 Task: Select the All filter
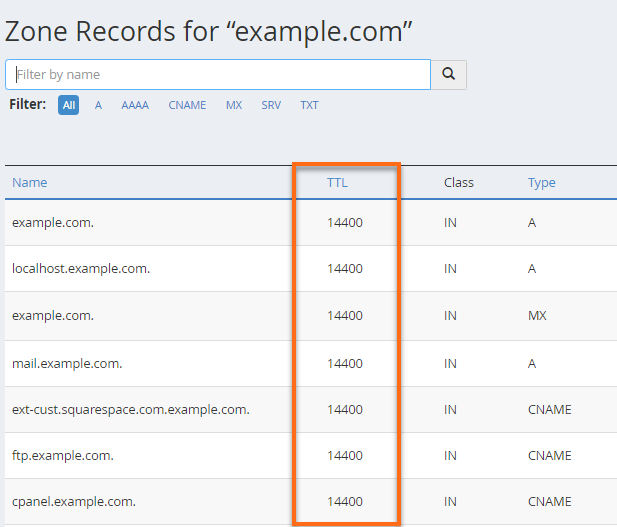[x=68, y=105]
